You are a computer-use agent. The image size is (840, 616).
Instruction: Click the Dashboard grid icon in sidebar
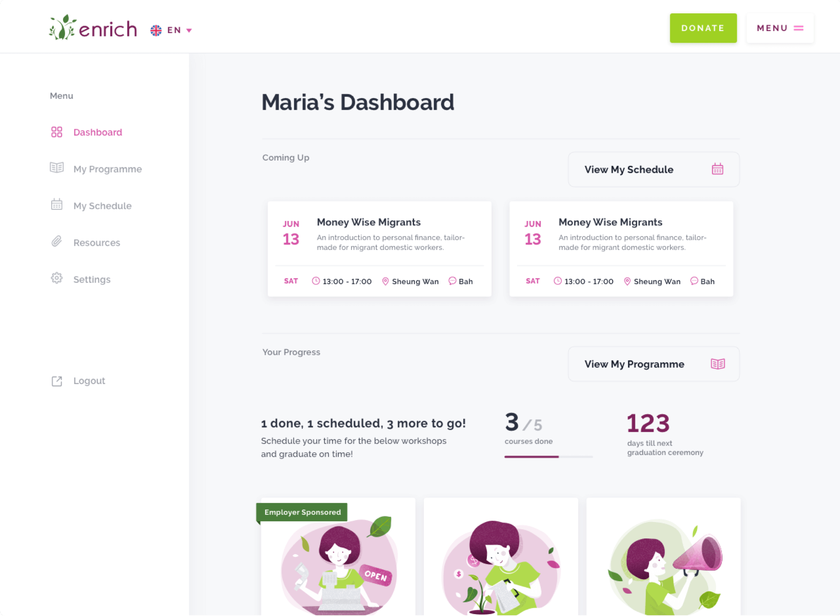pyautogui.click(x=57, y=132)
